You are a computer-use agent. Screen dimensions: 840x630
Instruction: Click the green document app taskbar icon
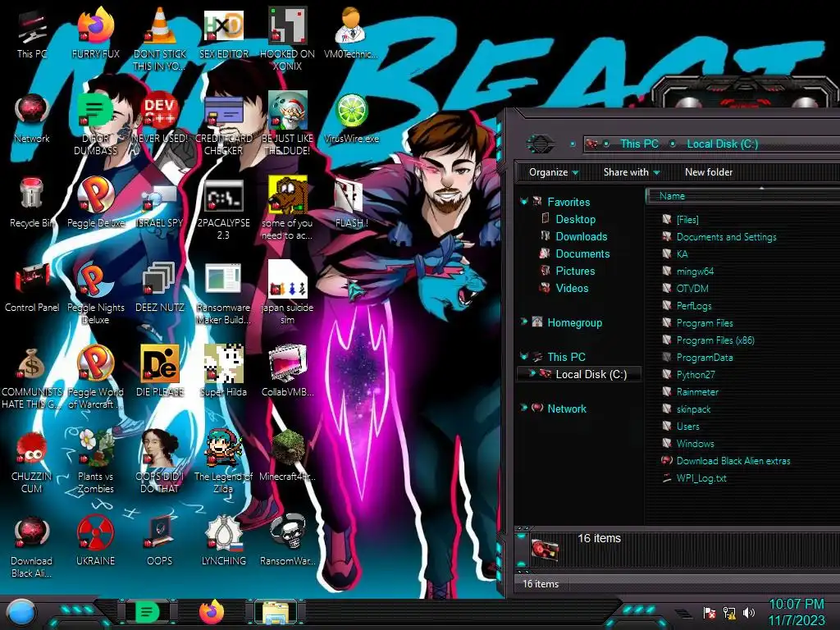pyautogui.click(x=147, y=612)
